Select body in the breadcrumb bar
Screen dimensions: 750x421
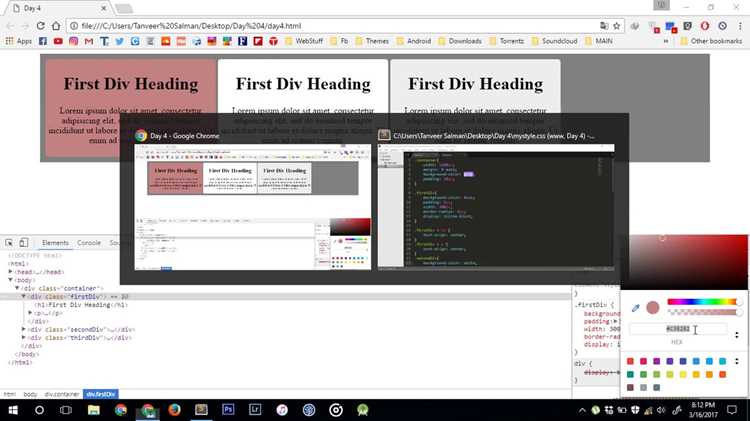[x=30, y=394]
